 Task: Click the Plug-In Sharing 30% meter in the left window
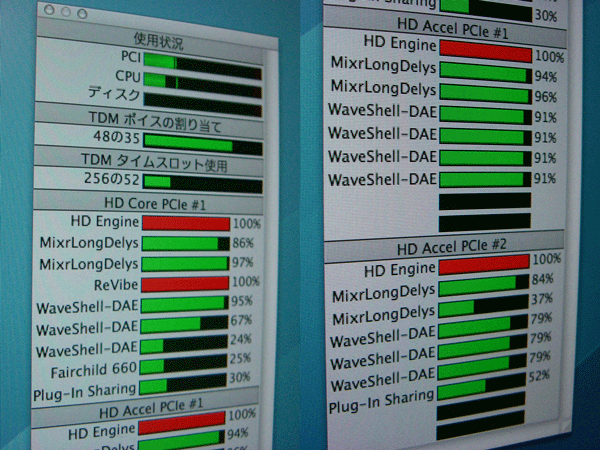183,385
